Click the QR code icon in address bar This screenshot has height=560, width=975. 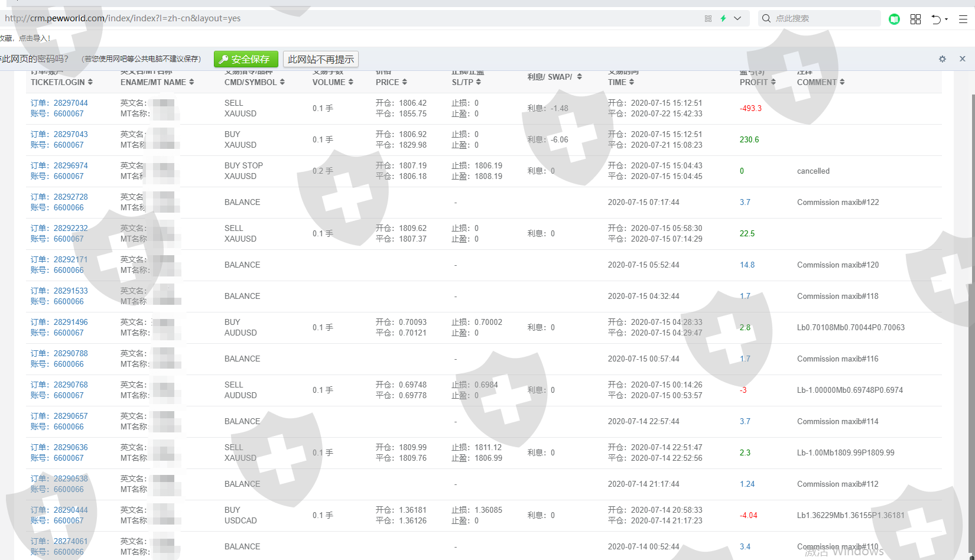point(708,18)
